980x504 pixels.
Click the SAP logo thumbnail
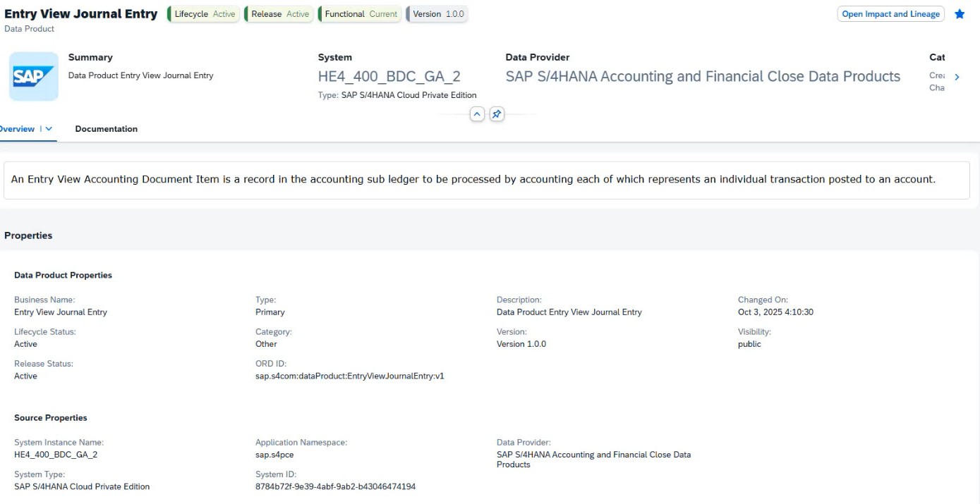click(x=34, y=76)
